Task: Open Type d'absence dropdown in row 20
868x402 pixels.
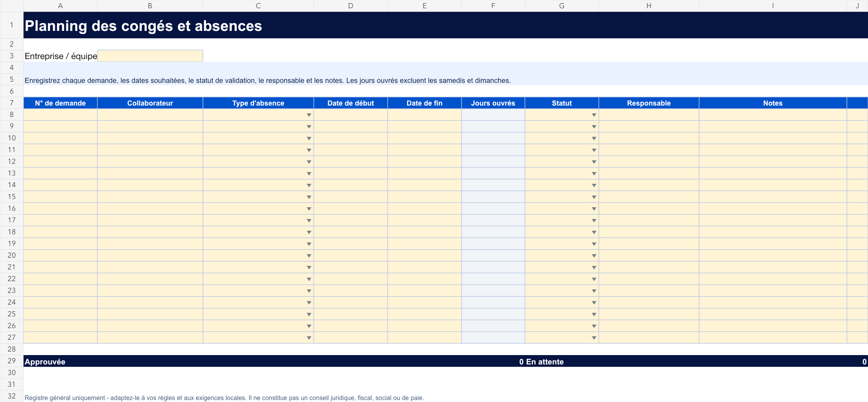Action: coord(309,256)
